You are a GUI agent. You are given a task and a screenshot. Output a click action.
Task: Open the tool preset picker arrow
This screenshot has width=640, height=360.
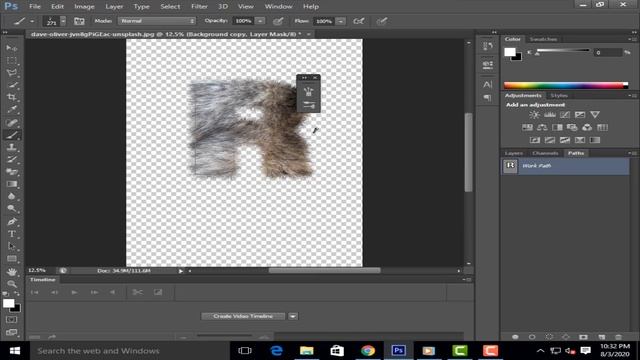(x=32, y=21)
